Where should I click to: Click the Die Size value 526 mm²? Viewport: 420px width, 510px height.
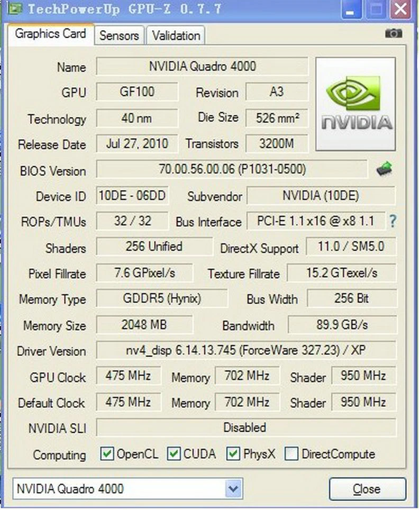[x=277, y=118]
